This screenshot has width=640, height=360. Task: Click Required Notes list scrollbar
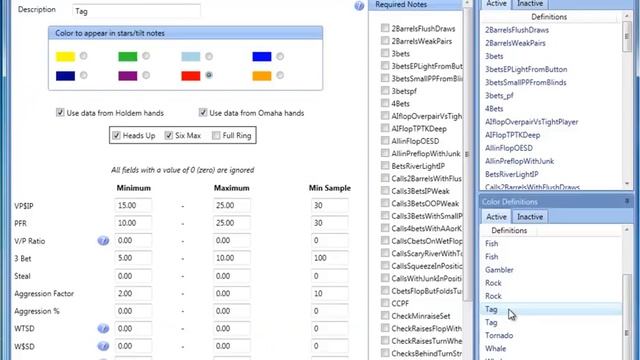(x=467, y=154)
